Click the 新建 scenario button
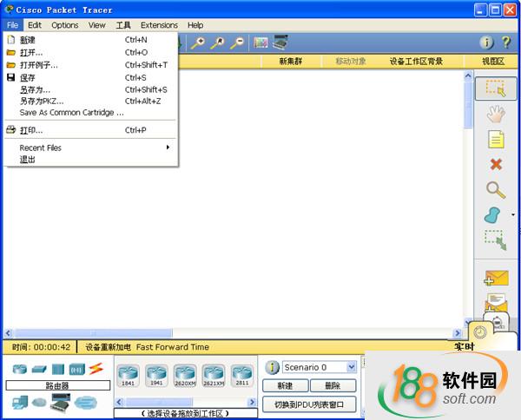 click(285, 385)
